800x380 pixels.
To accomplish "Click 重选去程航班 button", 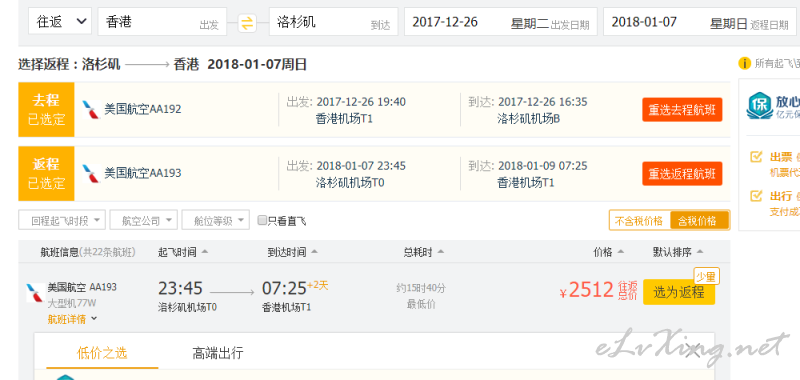I will pos(682,110).
